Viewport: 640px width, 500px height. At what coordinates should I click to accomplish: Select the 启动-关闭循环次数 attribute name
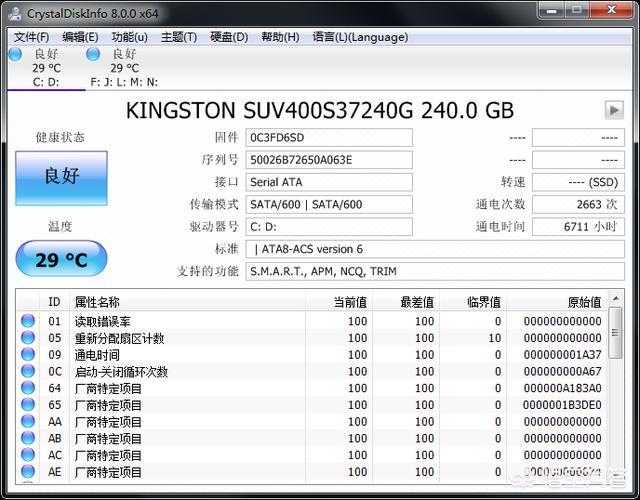pyautogui.click(x=121, y=371)
